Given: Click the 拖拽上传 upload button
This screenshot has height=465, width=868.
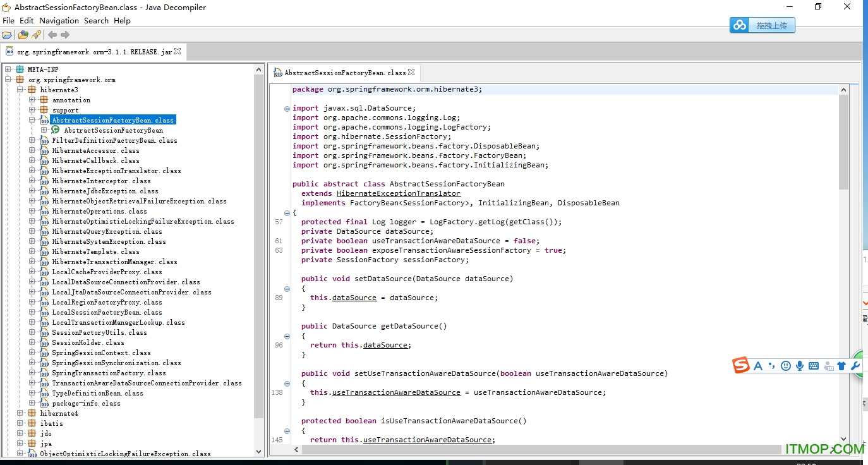Looking at the screenshot, I should click(x=771, y=25).
